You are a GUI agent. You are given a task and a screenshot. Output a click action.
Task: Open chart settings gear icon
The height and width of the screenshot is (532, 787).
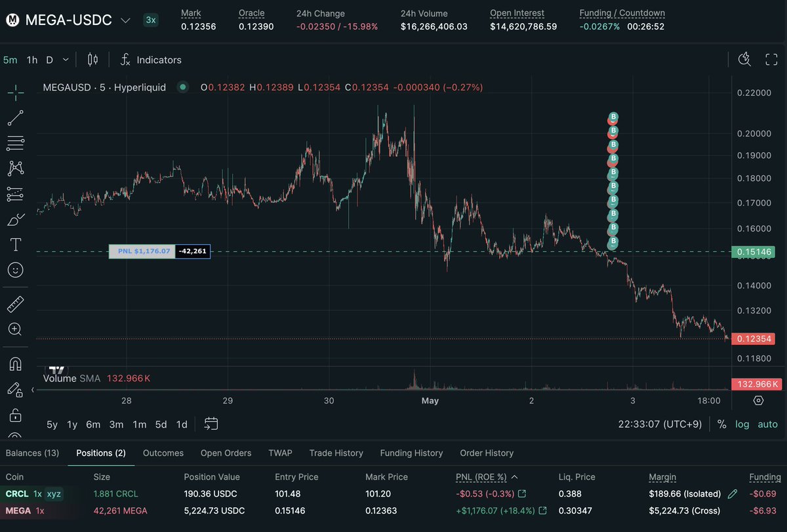(x=758, y=400)
